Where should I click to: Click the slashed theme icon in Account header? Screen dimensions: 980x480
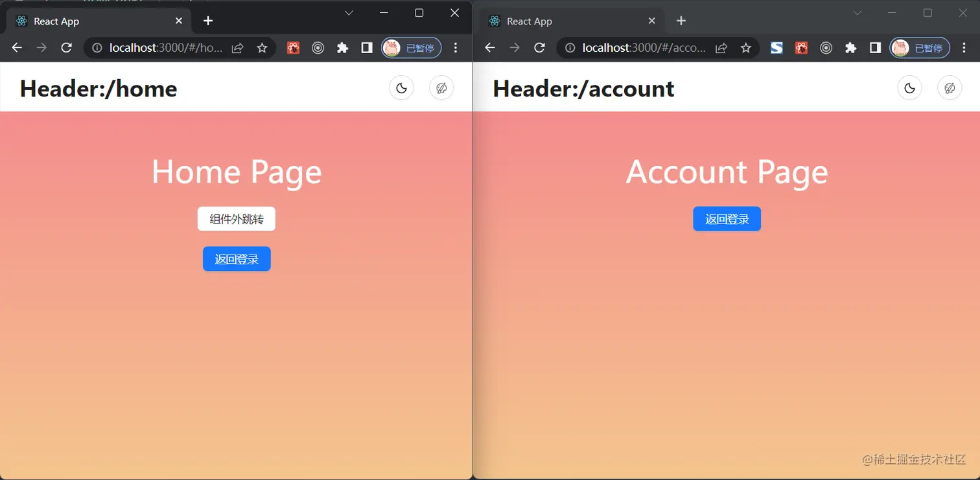pyautogui.click(x=950, y=88)
